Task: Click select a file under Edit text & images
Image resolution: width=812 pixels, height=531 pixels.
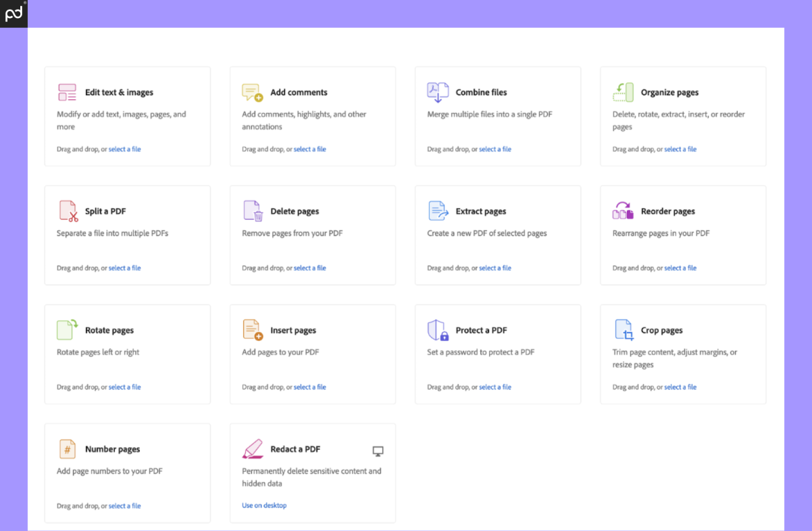Action: pos(124,149)
